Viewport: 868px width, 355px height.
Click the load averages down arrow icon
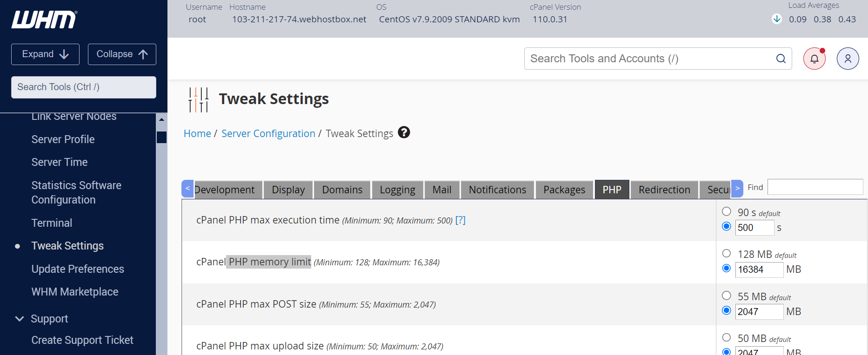click(x=776, y=19)
